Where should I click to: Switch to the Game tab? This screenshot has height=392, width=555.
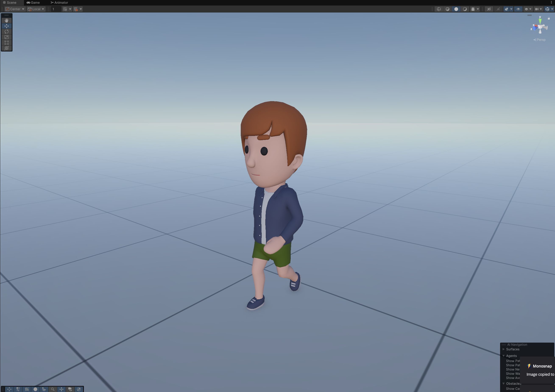[x=33, y=3]
